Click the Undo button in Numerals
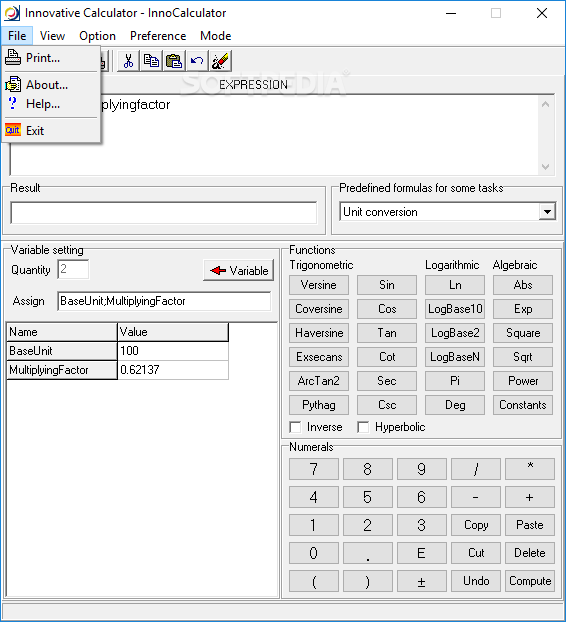The height and width of the screenshot is (622, 566). [x=476, y=581]
